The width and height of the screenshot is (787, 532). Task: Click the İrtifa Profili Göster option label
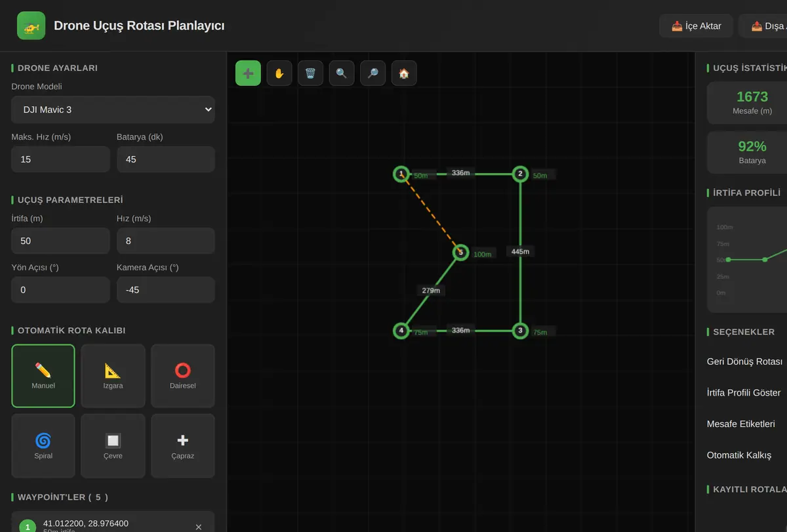click(x=744, y=393)
